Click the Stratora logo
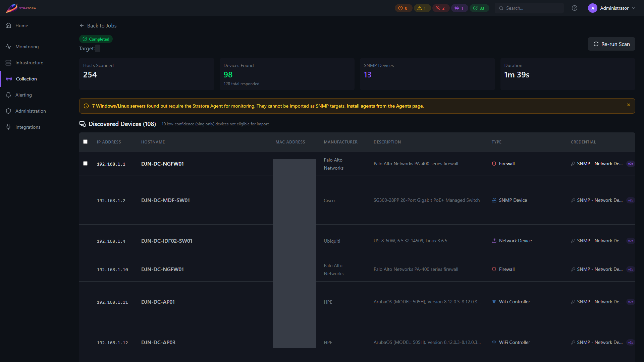The width and height of the screenshot is (644, 362). (x=21, y=8)
